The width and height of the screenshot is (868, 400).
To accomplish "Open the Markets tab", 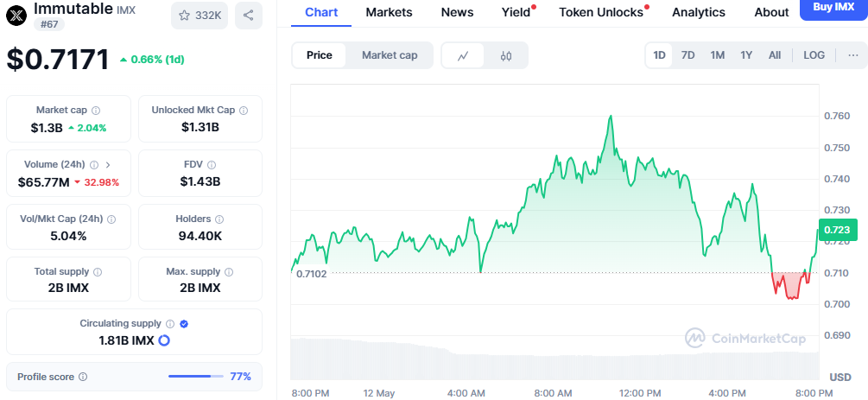I will click(x=390, y=12).
